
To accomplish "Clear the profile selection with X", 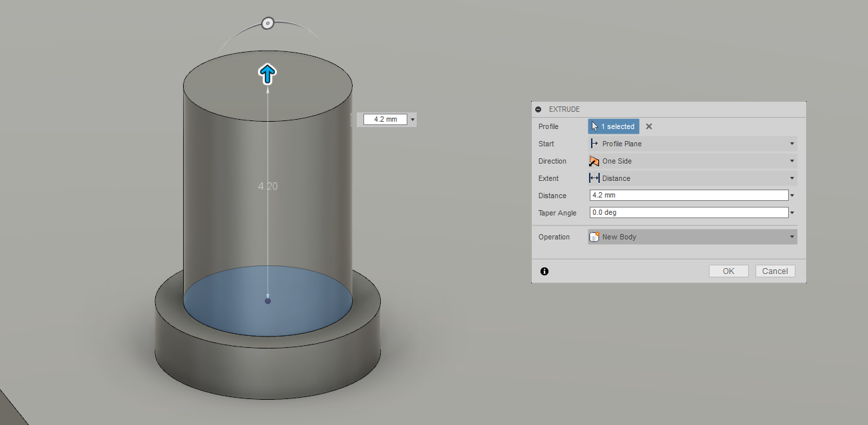I will coord(649,126).
